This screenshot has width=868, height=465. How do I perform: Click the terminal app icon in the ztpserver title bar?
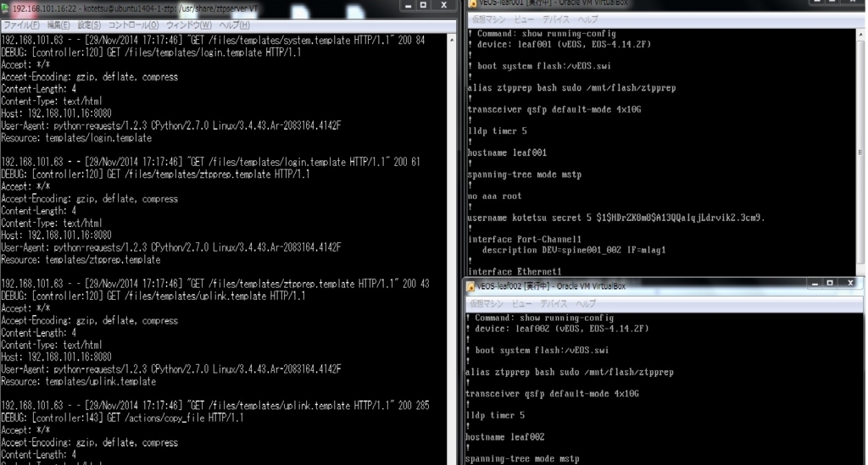coord(5,8)
